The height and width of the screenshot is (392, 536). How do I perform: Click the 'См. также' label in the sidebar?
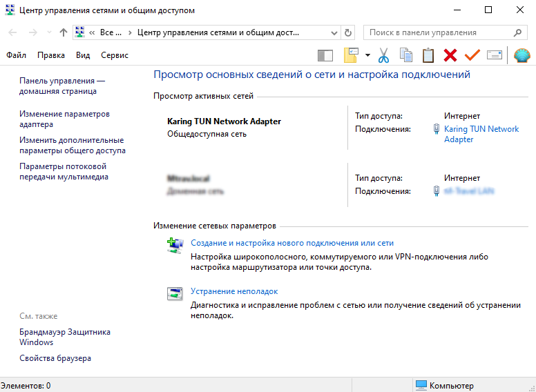tap(39, 316)
